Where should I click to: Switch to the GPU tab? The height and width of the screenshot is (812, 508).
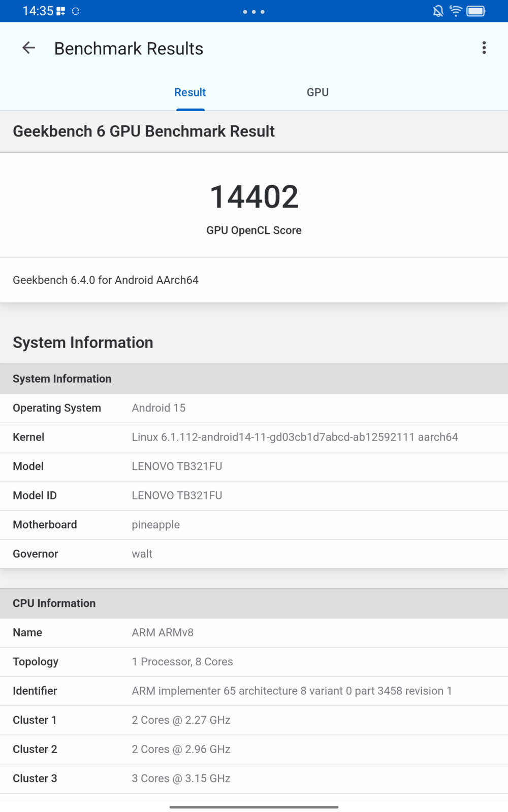click(317, 92)
